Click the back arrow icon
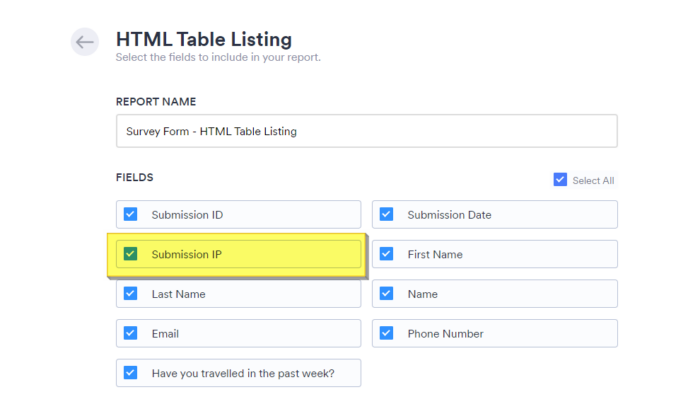 (x=85, y=41)
